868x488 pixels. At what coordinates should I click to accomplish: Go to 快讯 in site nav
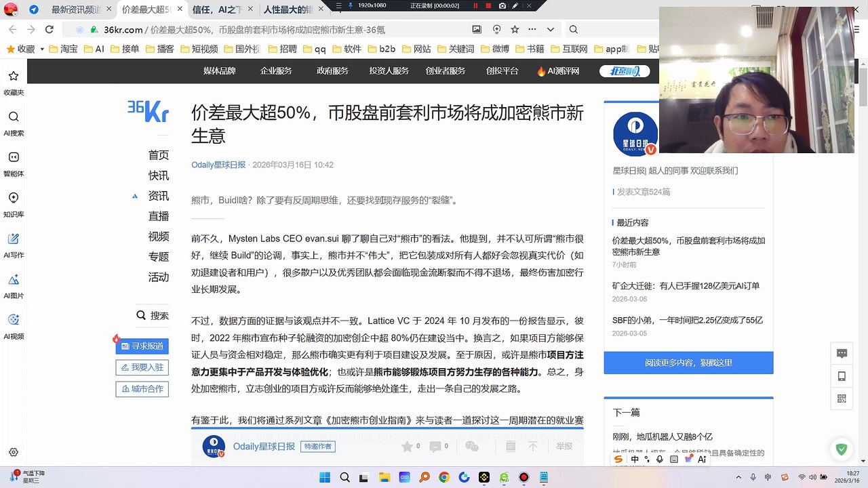click(x=159, y=176)
